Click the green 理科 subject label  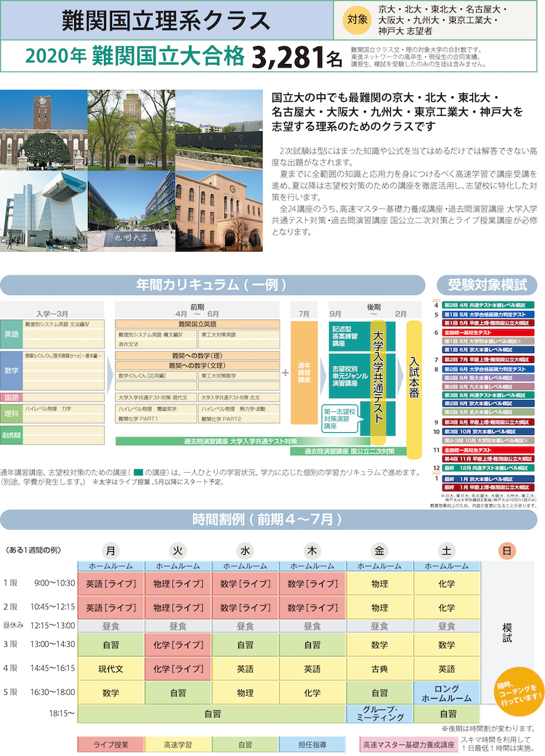(12, 414)
